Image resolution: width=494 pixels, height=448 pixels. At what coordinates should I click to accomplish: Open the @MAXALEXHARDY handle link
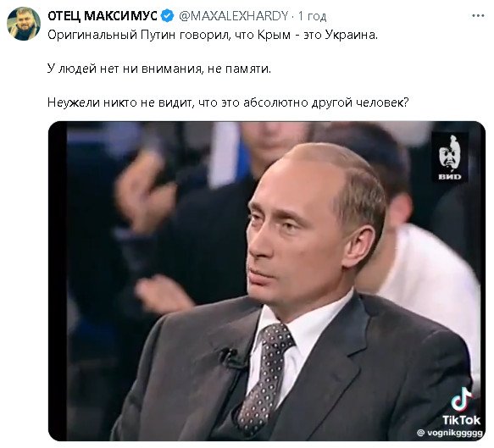point(234,16)
